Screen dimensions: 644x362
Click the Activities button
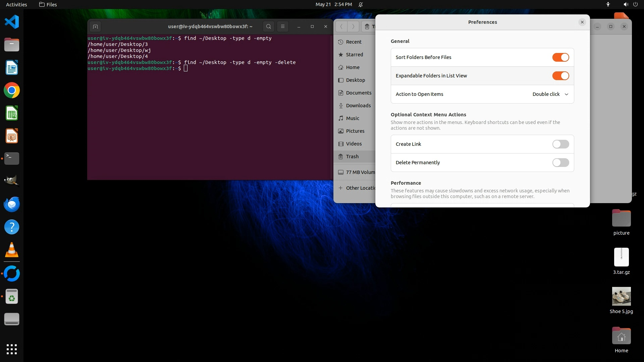[16, 4]
